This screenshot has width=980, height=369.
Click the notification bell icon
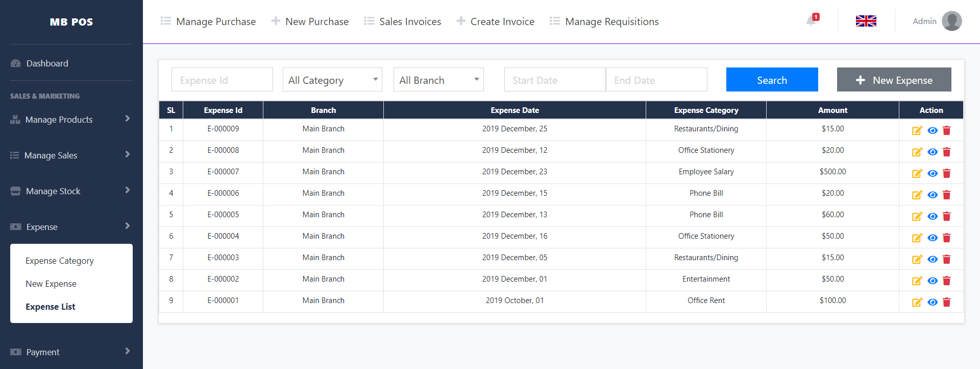pyautogui.click(x=811, y=21)
